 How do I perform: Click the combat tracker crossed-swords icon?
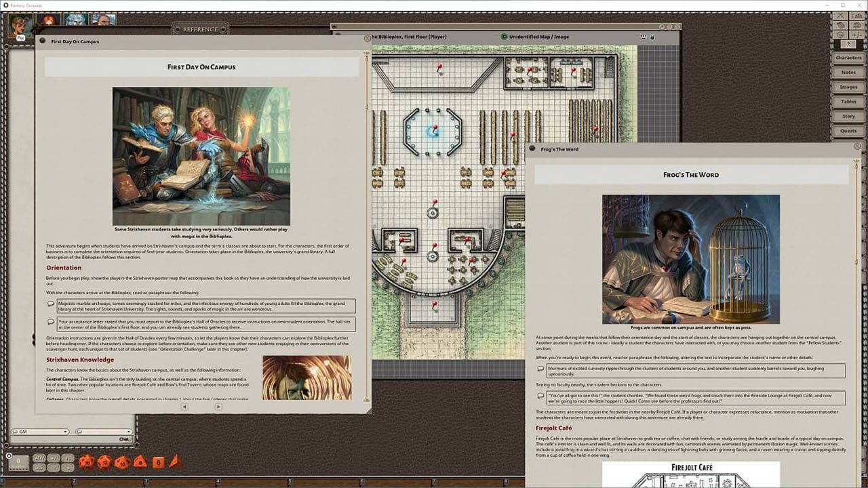pyautogui.click(x=840, y=16)
